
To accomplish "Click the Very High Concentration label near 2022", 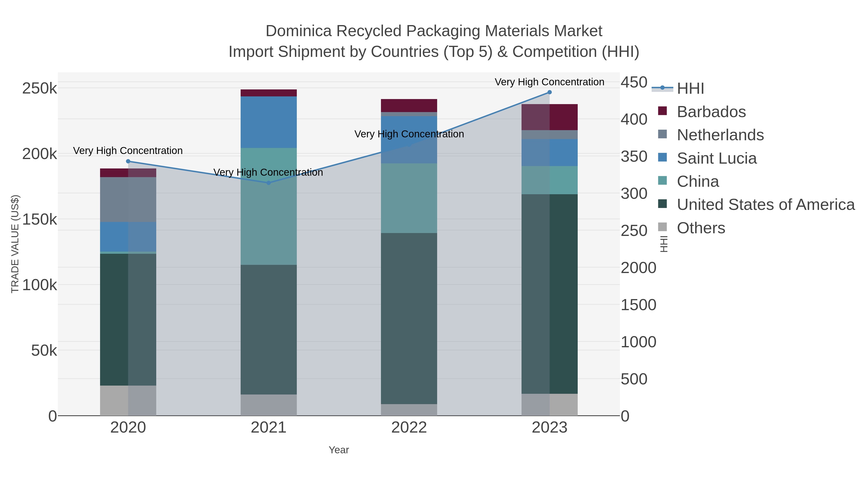I will [409, 134].
